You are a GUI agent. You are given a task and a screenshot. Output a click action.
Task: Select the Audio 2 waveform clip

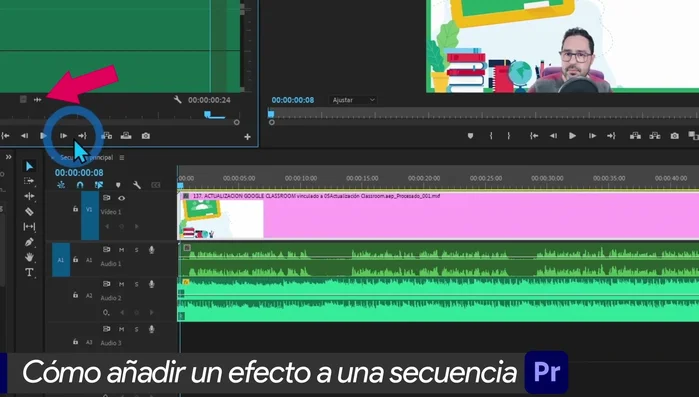click(x=438, y=299)
